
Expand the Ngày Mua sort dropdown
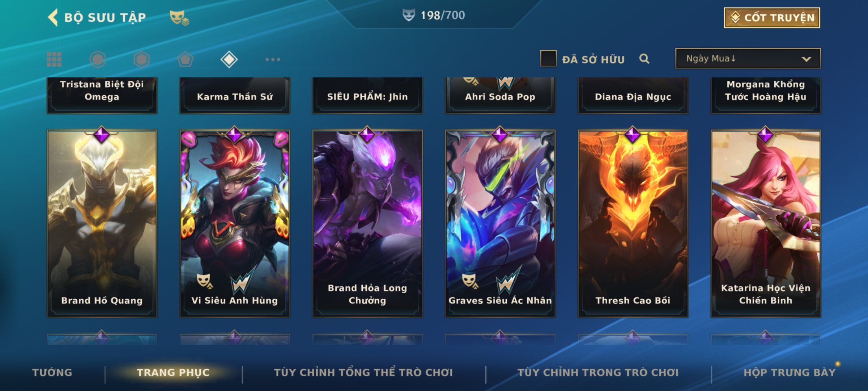(748, 59)
